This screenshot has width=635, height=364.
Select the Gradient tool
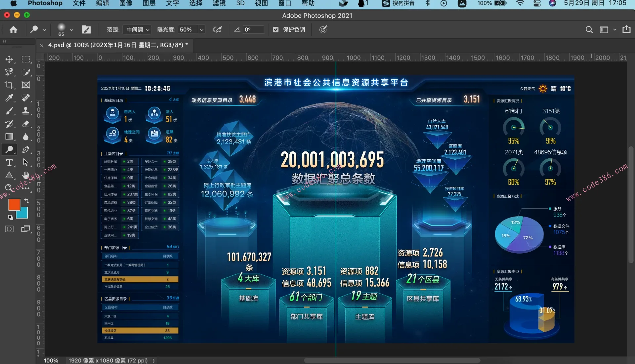(x=9, y=137)
